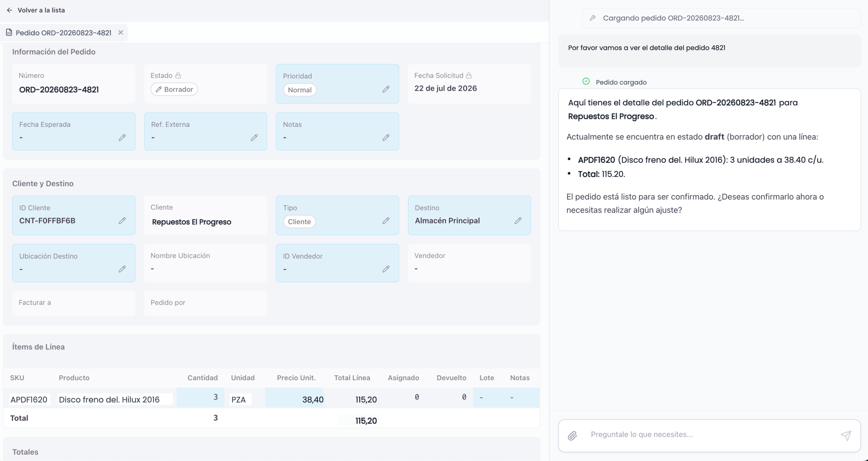The height and width of the screenshot is (461, 868).
Task: Click the Notas cell of APDF1620 row
Action: (522, 397)
